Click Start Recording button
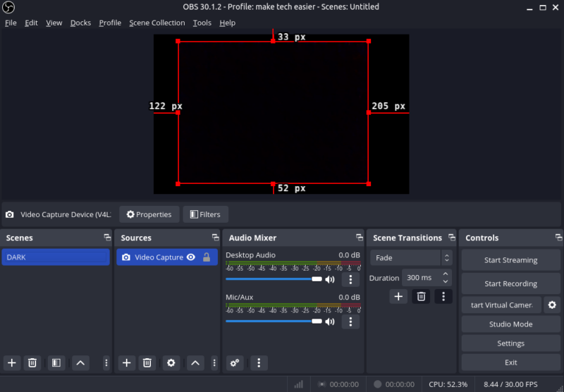This screenshot has height=392, width=564. (510, 283)
